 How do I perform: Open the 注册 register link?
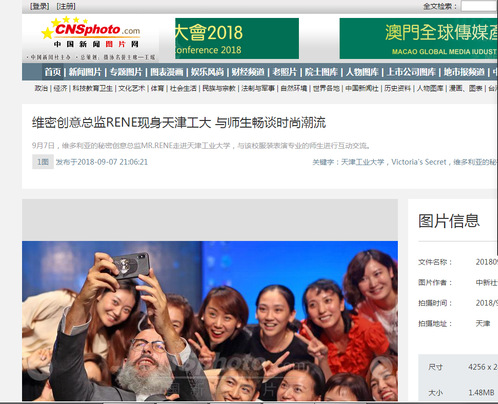[66, 6]
